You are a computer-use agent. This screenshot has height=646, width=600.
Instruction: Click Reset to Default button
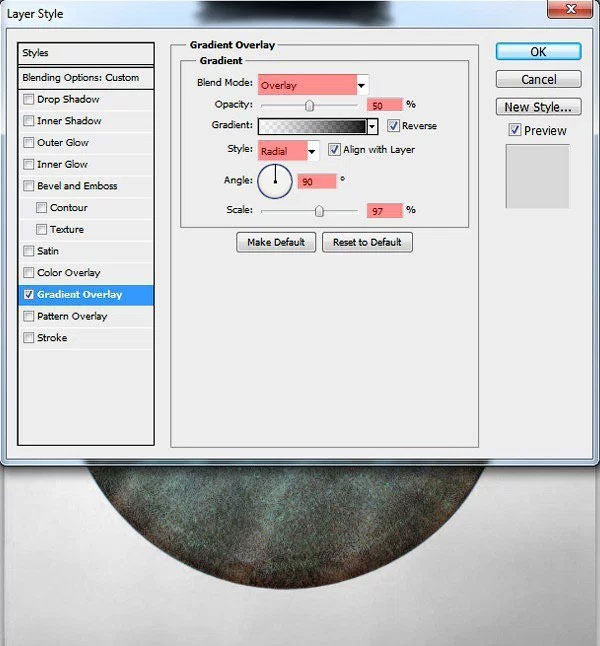point(367,242)
